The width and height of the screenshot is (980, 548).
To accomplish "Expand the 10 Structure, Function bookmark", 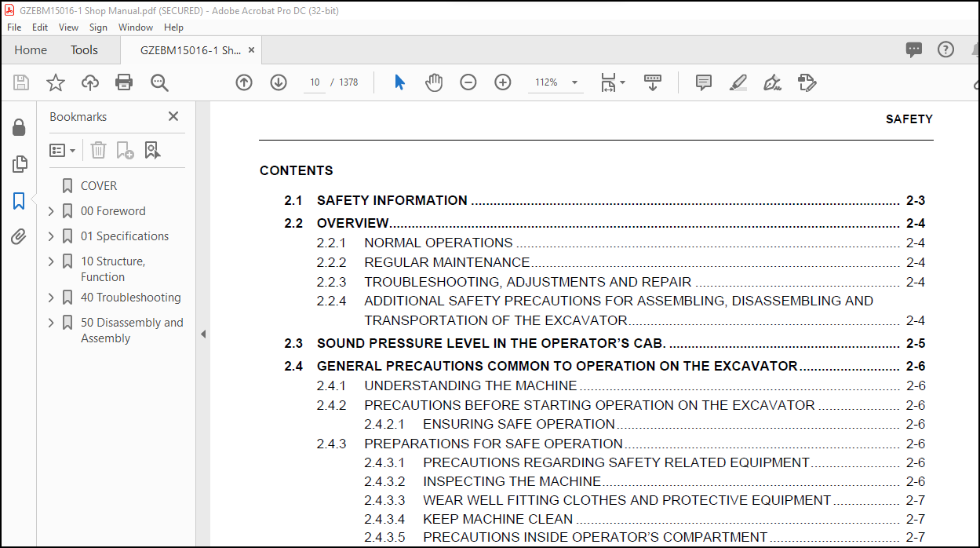I will pyautogui.click(x=51, y=261).
